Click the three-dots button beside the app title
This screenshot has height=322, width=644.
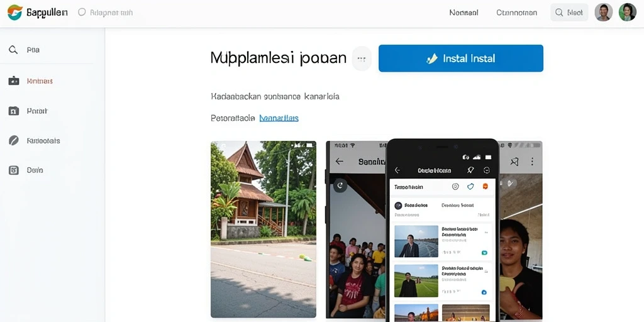tap(362, 58)
